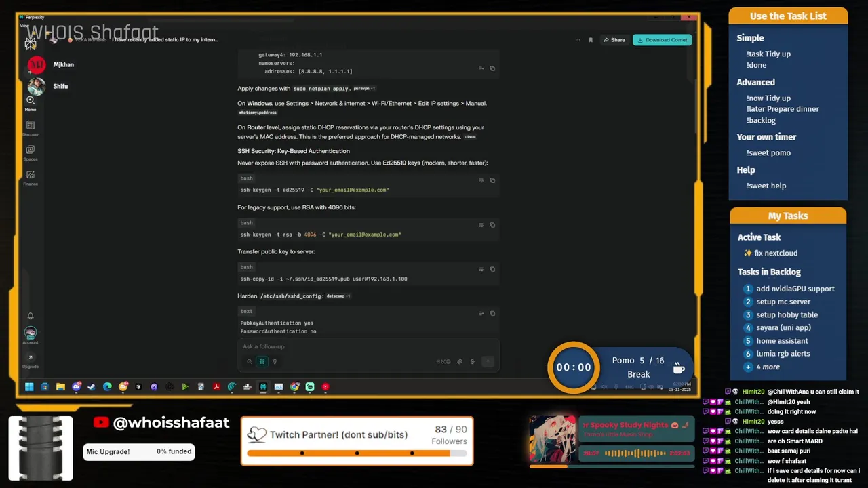Open thread options three-dots menu
Image resolution: width=868 pixels, height=488 pixels.
[x=578, y=40]
